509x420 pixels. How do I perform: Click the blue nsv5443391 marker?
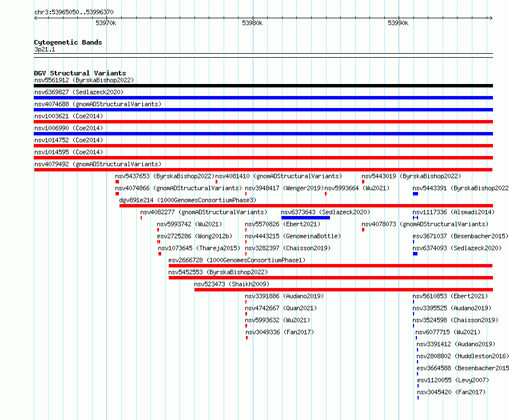(416, 194)
